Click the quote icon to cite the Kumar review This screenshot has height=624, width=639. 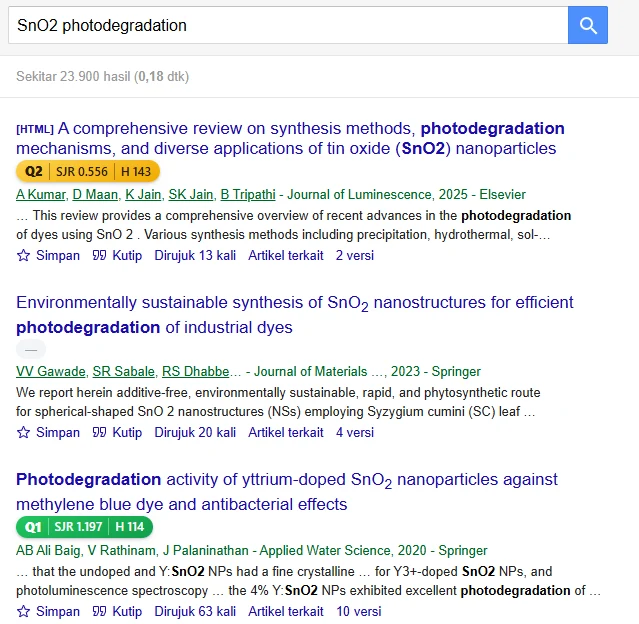pyautogui.click(x=99, y=255)
